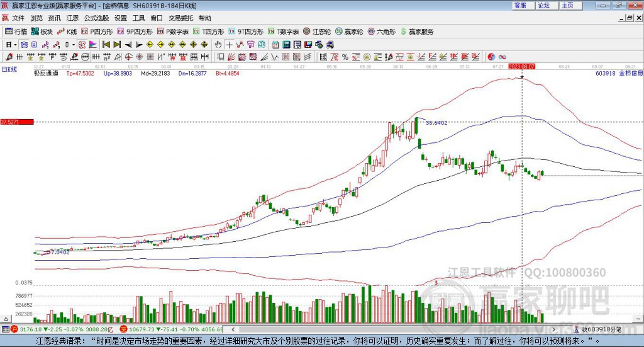644x347 pixels.
Task: Open the 公式选股 menu
Action: tap(96, 18)
